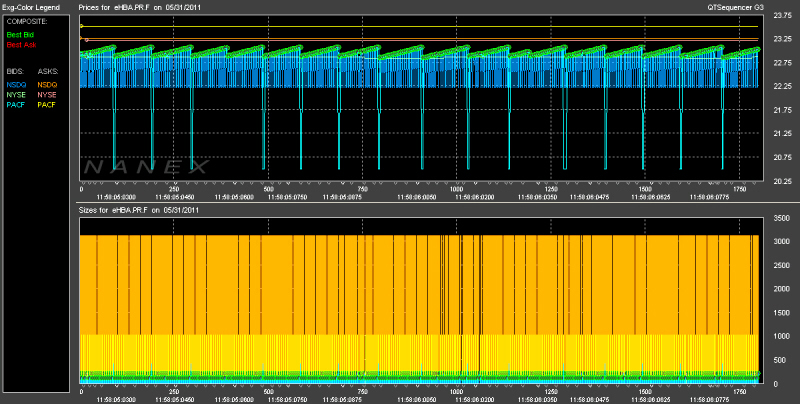
Task: Click the red Best Ask legend entry
Action: tap(21, 45)
